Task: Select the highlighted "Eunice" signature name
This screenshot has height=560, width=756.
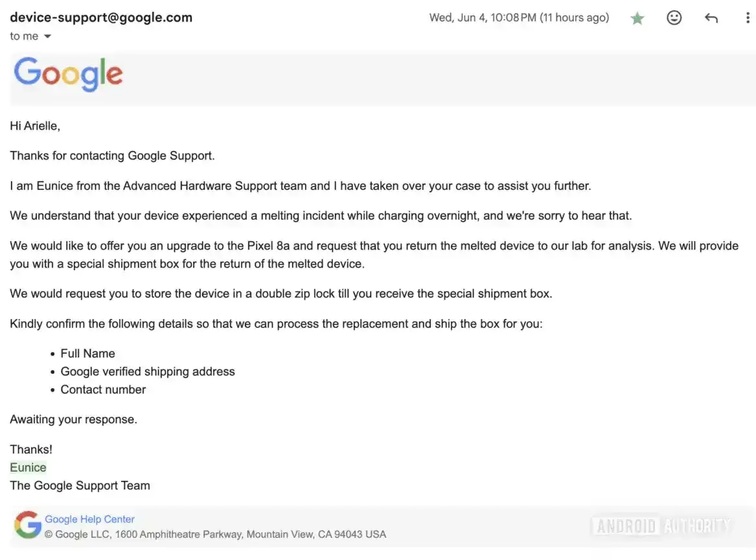Action: click(x=29, y=467)
